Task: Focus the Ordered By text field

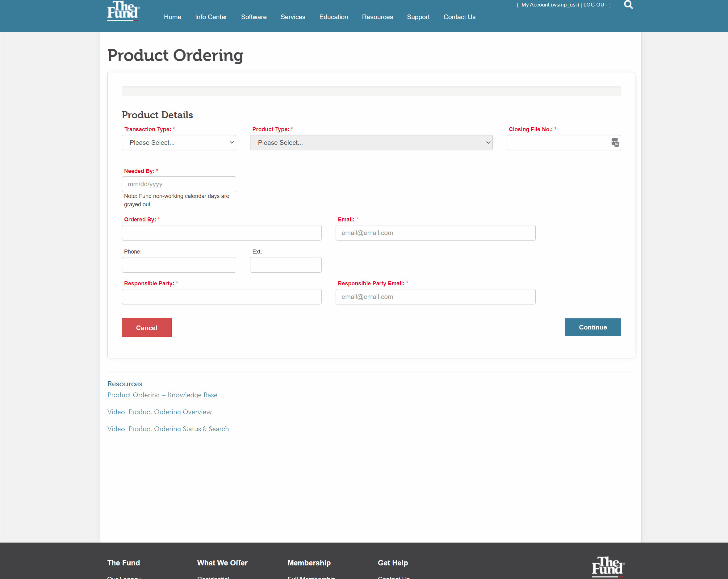Action: tap(221, 233)
